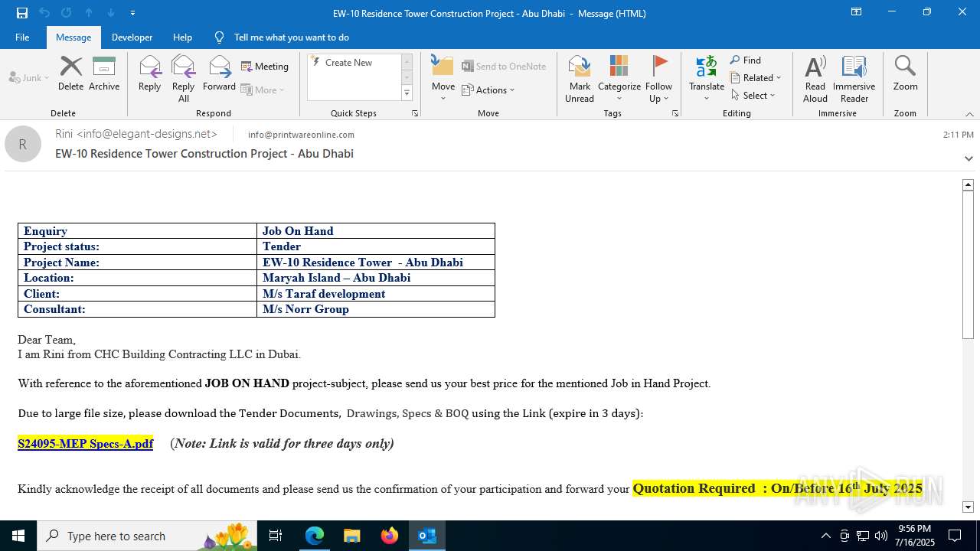The image size is (980, 551).
Task: Open the Help tab
Action: pyautogui.click(x=182, y=37)
